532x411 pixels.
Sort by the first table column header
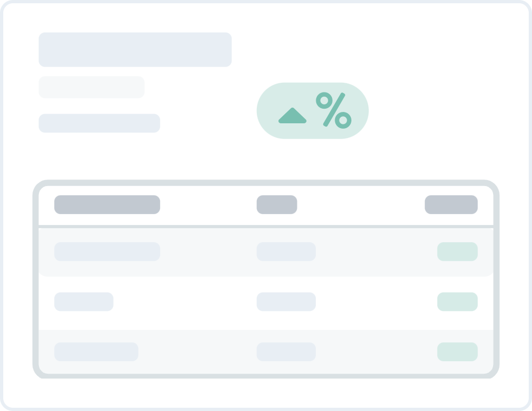(107, 204)
